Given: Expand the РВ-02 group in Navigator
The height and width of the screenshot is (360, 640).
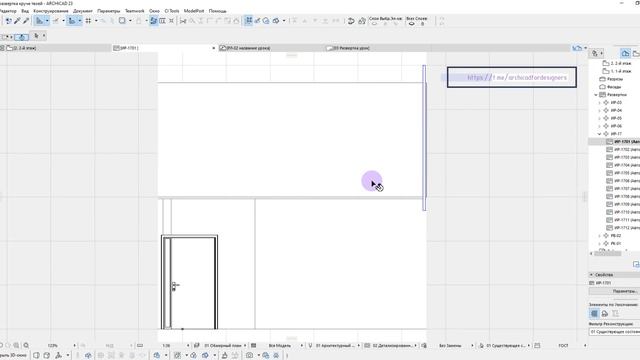Looking at the screenshot, I should point(600,236).
